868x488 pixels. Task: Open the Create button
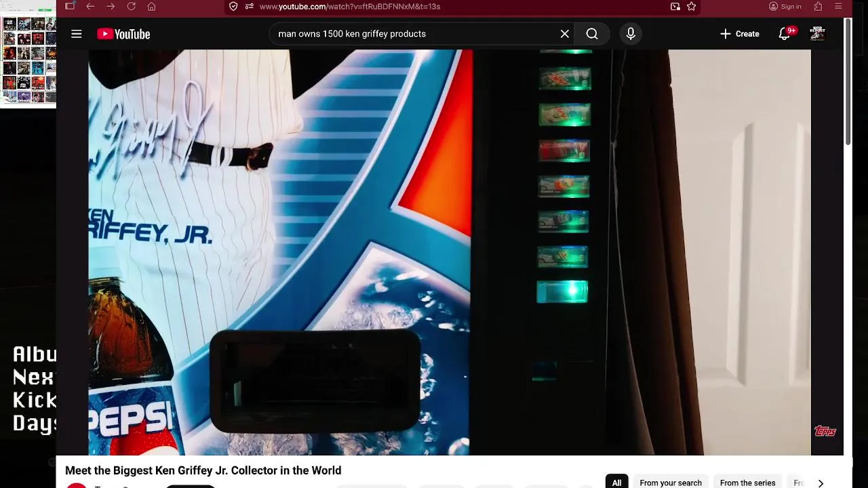pyautogui.click(x=740, y=34)
